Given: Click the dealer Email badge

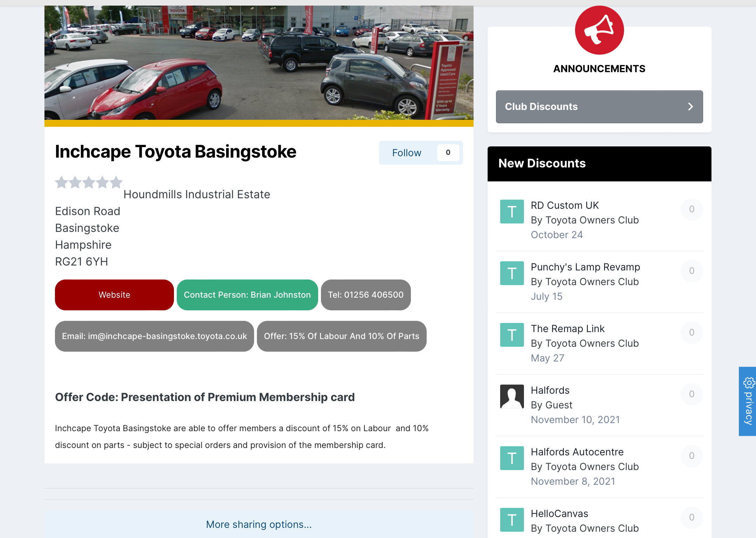Looking at the screenshot, I should pyautogui.click(x=154, y=336).
